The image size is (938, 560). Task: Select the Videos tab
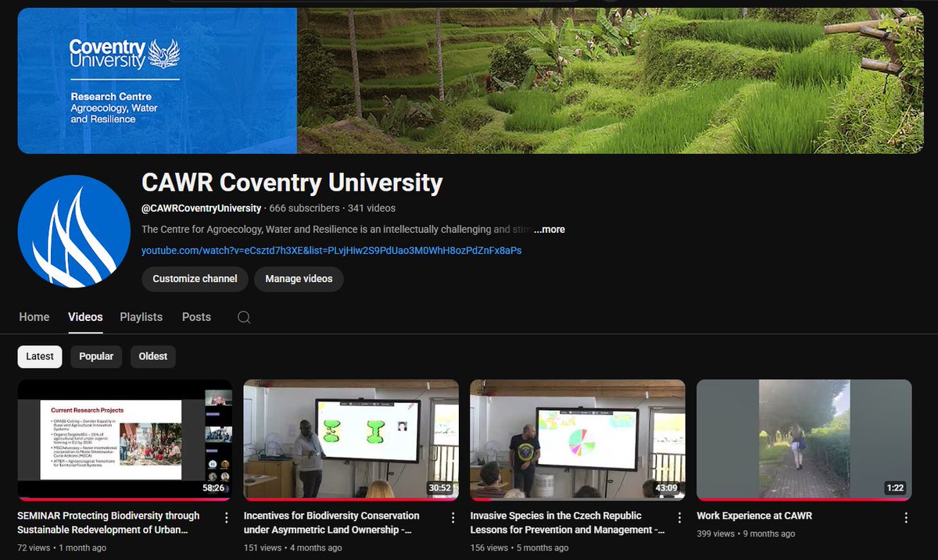[x=85, y=317]
